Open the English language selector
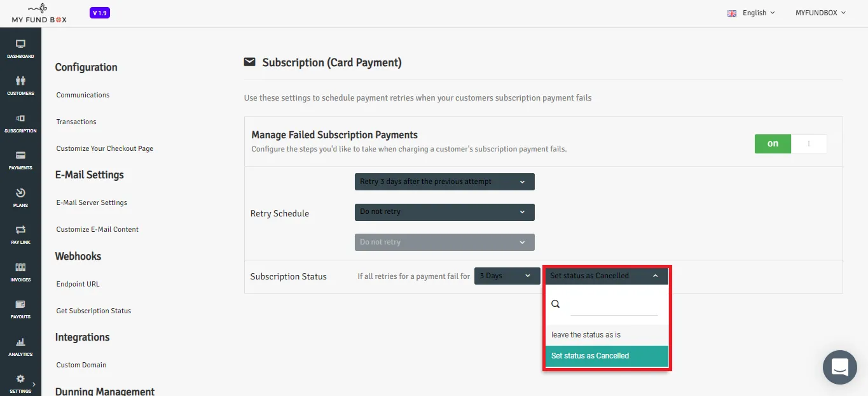The height and width of the screenshot is (396, 868). click(752, 13)
